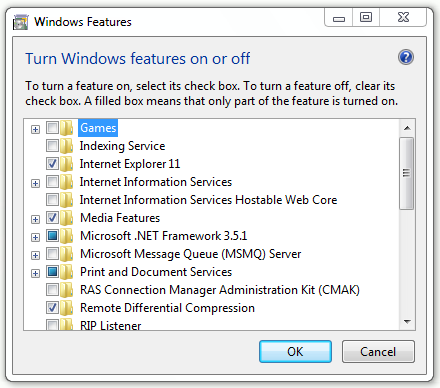440x388 pixels.
Task: Click the folder icon beside Games
Action: (x=67, y=128)
